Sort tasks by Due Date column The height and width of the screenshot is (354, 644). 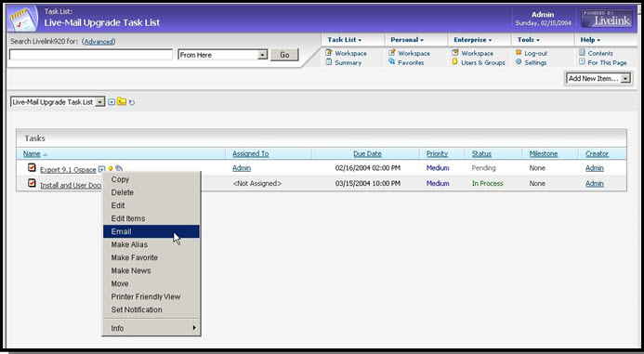point(367,153)
